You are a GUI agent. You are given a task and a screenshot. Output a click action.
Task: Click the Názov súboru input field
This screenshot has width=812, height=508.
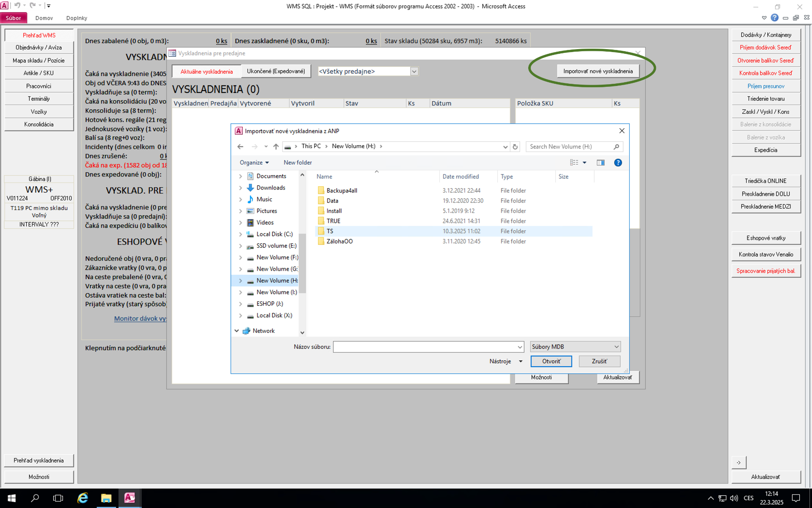[x=425, y=347]
